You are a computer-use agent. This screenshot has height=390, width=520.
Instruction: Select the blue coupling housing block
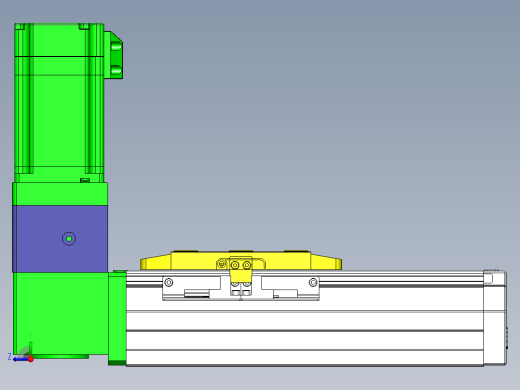[x=60, y=239]
